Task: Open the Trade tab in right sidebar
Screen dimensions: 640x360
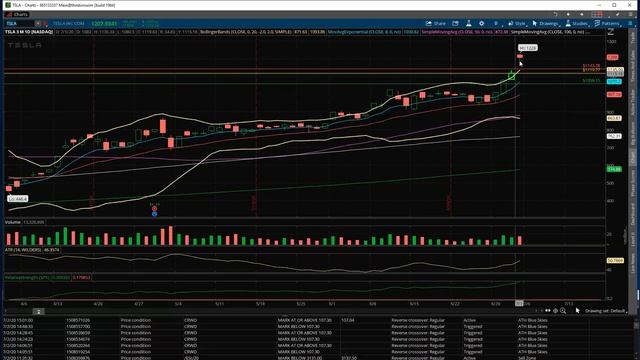Action: (633, 37)
